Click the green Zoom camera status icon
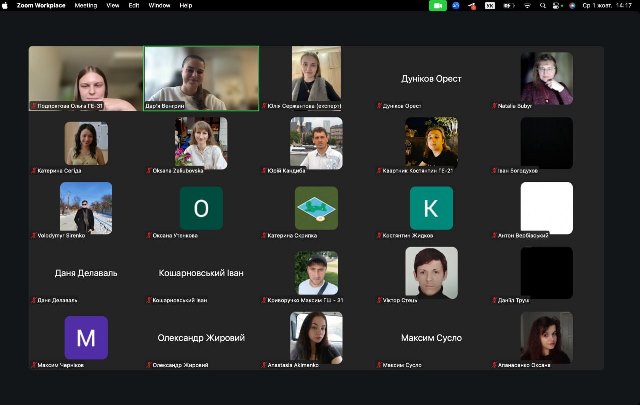 438,5
